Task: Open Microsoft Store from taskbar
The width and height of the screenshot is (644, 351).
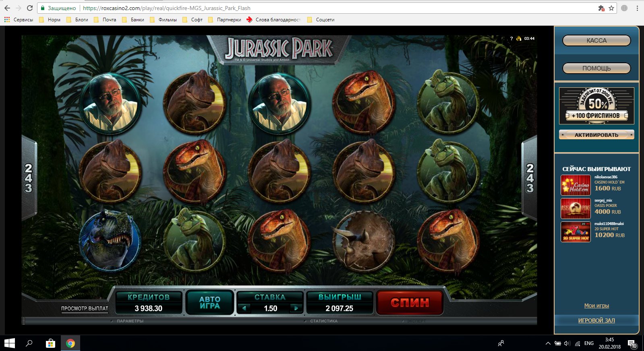Action: [50, 343]
